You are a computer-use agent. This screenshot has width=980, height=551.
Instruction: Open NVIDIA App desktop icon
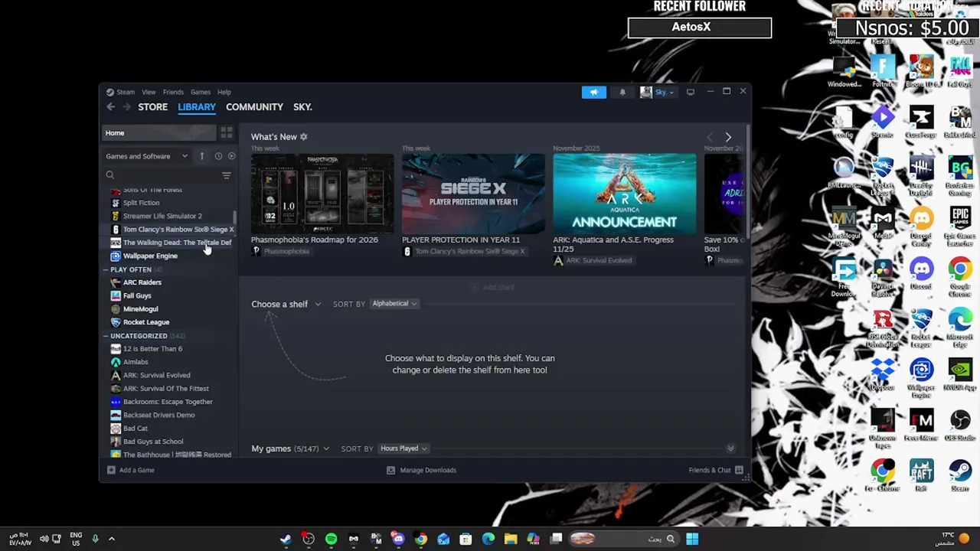click(960, 375)
